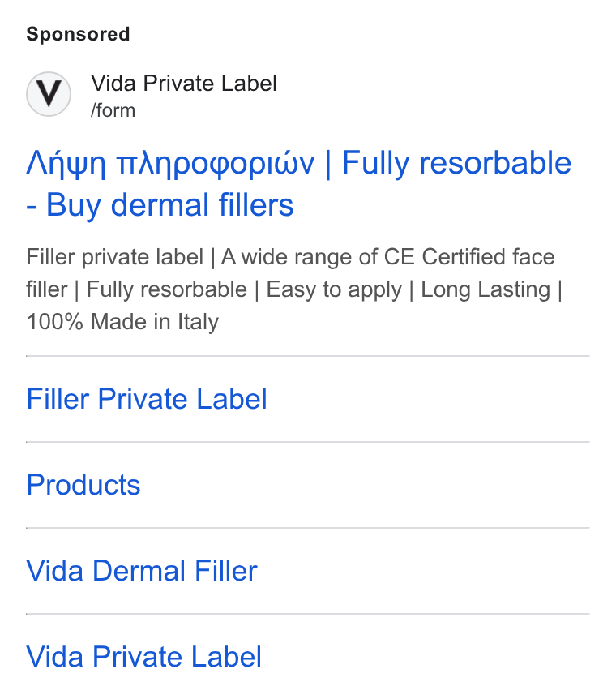This screenshot has width=616, height=699.
Task: Click Fully resorbable in the gray description
Action: [167, 289]
